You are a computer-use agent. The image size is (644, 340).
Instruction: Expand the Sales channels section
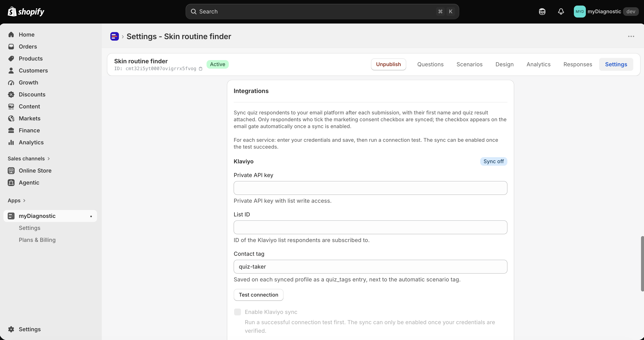[29, 158]
